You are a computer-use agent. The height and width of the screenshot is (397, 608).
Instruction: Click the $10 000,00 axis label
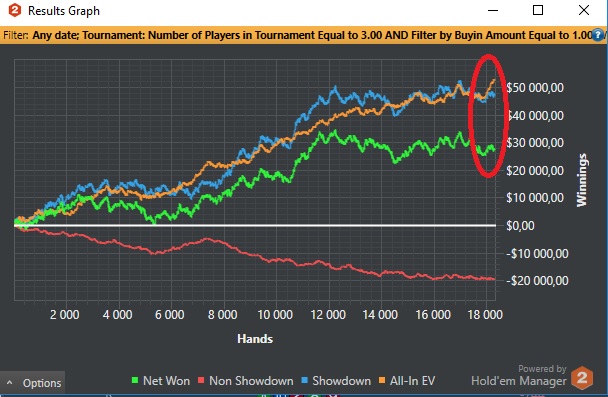pyautogui.click(x=535, y=198)
